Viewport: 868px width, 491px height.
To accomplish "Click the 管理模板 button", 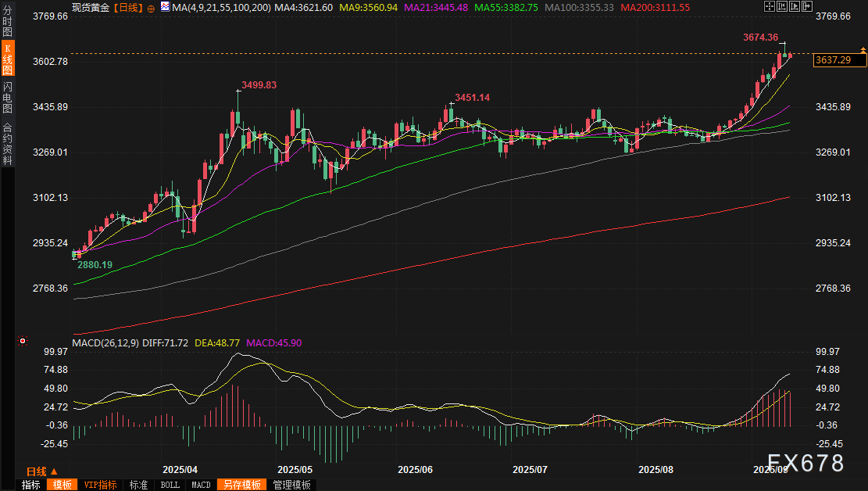I will pyautogui.click(x=291, y=485).
